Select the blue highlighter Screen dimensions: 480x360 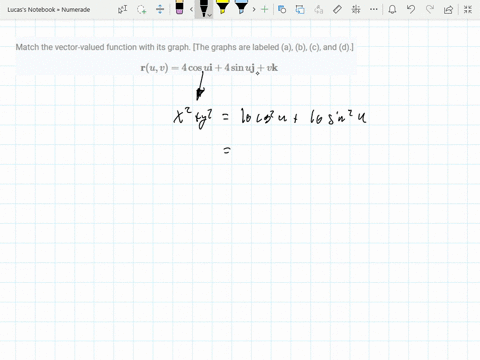(x=241, y=7)
